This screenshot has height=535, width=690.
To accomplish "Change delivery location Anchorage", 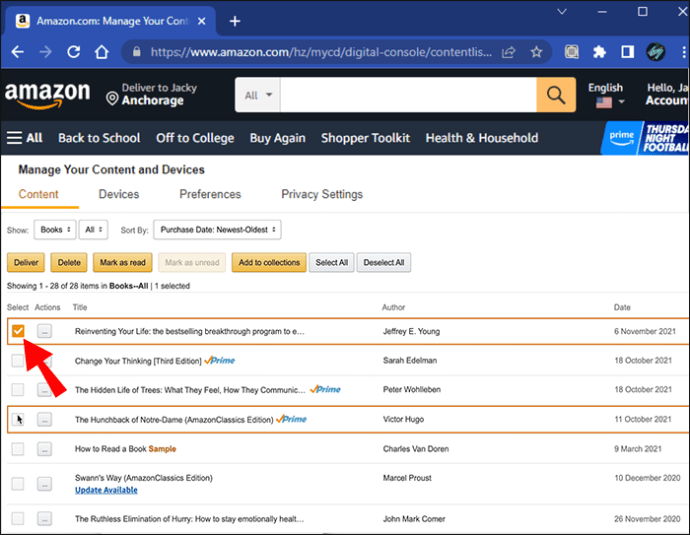I will point(152,95).
